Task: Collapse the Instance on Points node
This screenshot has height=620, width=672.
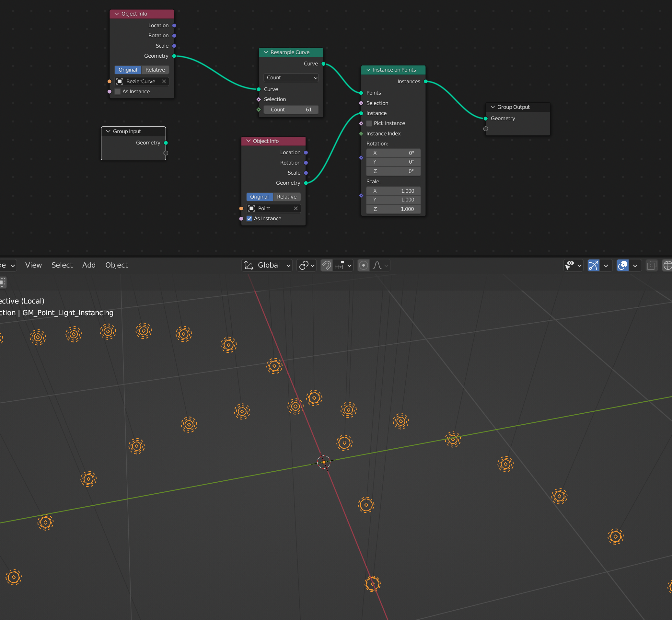Action: (x=368, y=70)
